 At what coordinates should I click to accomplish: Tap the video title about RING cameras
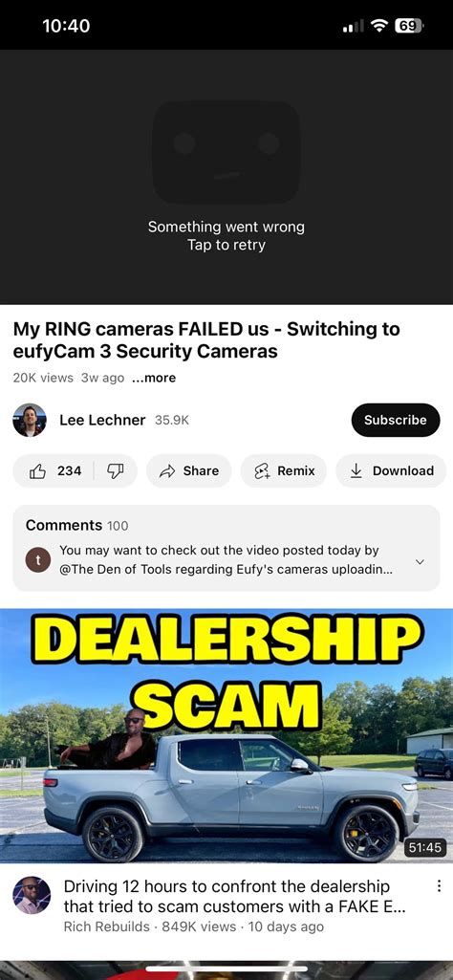206,340
